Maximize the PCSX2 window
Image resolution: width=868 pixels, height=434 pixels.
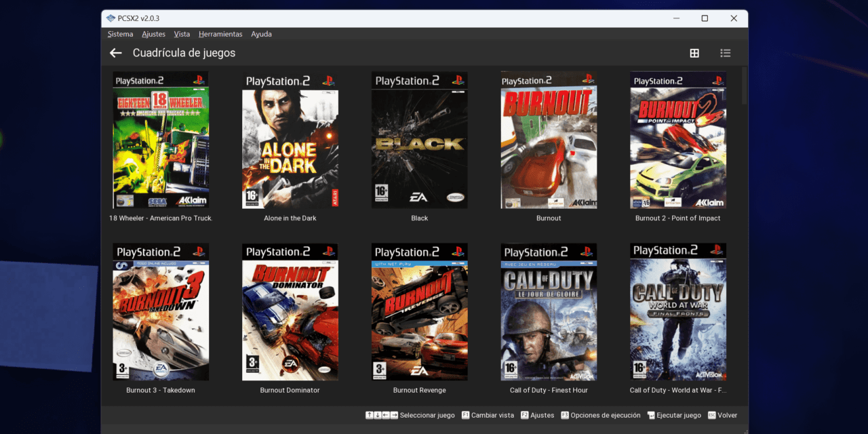[705, 18]
